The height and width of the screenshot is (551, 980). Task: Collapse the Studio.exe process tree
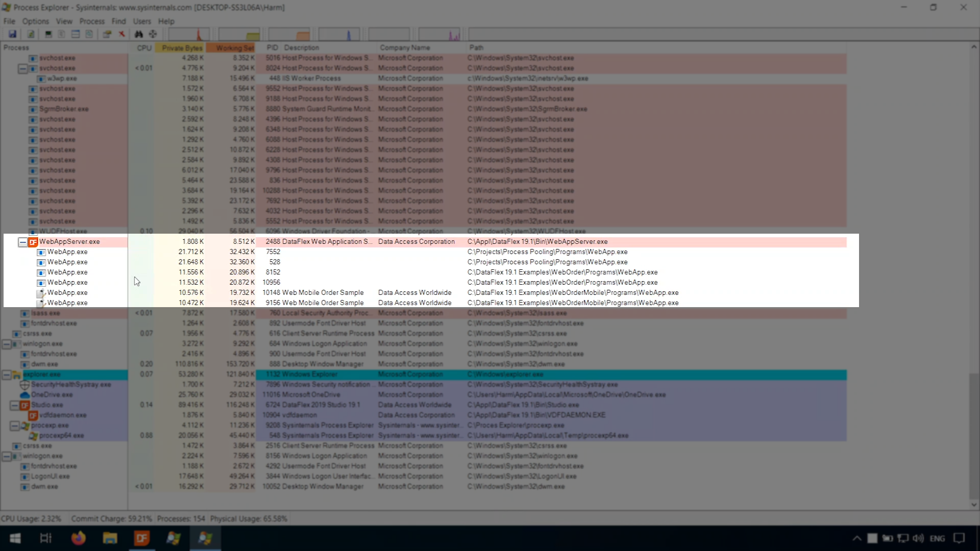14,406
